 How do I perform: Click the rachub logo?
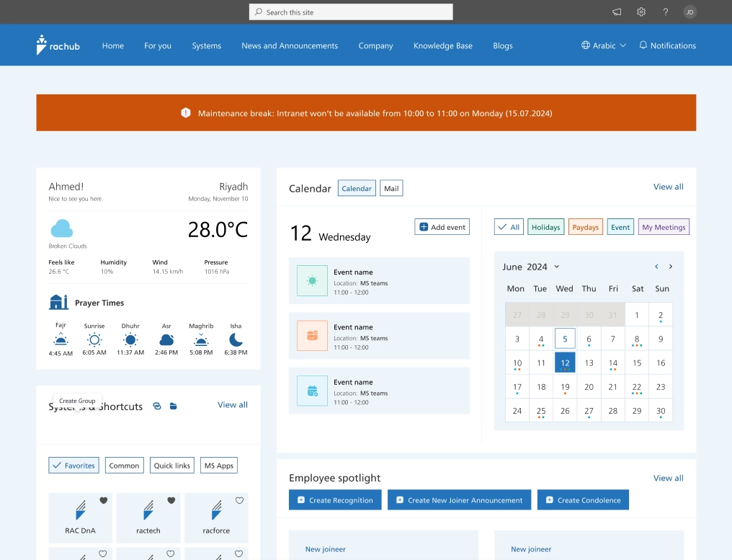(x=58, y=45)
